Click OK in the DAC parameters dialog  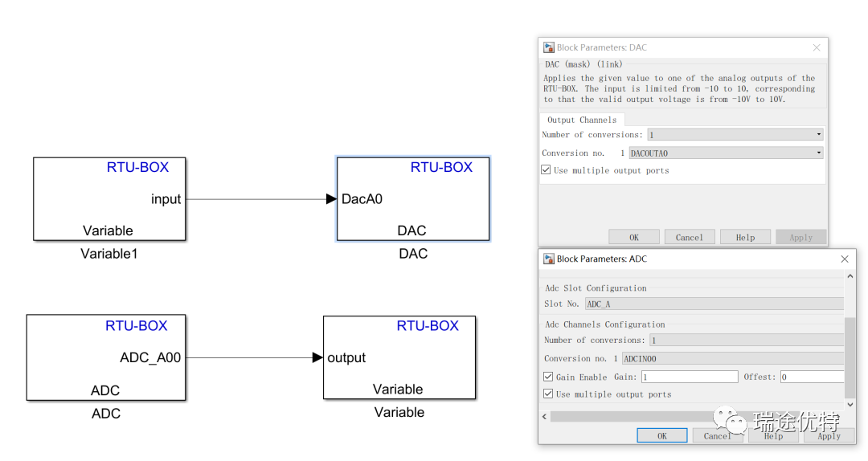pos(634,237)
